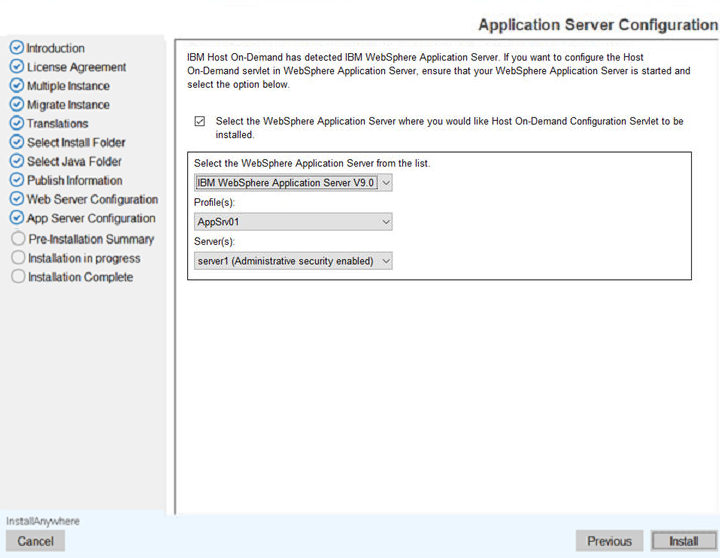Open the WebSphere Application Server V9.0 dropdown

293,183
